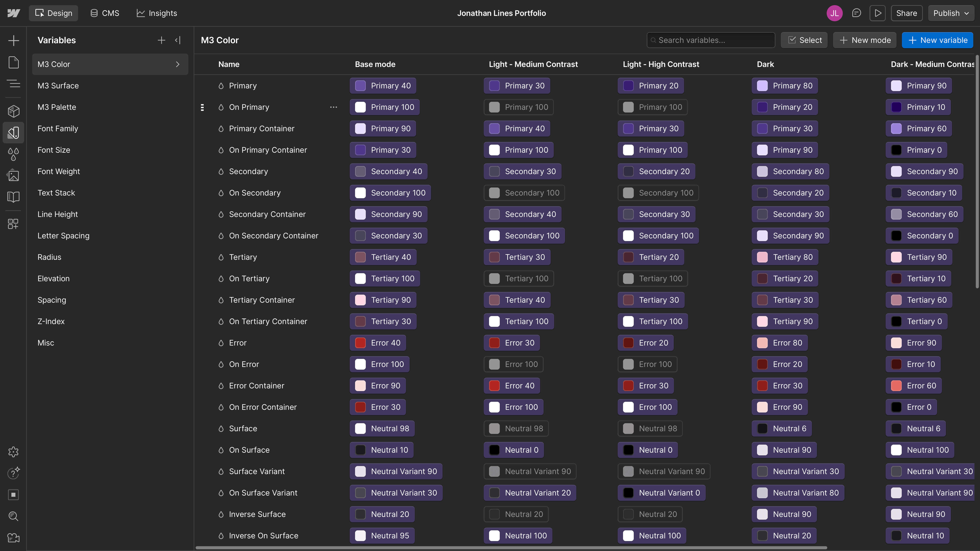
Task: Click the Share button
Action: [x=906, y=13]
